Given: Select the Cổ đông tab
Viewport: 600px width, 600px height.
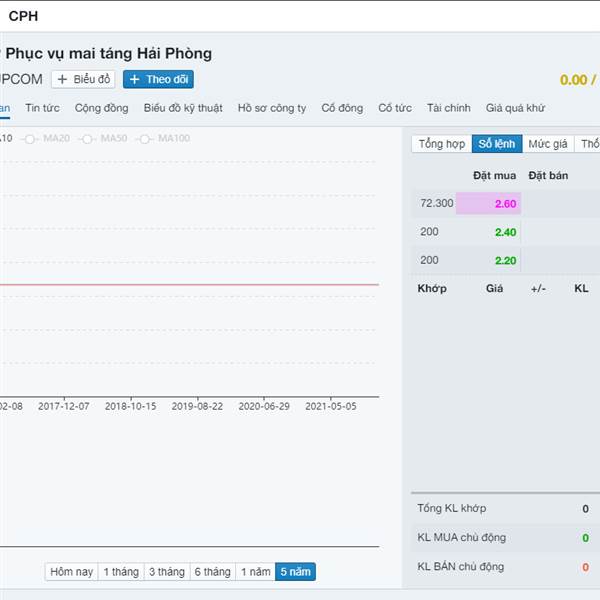Looking at the screenshot, I should [x=342, y=108].
